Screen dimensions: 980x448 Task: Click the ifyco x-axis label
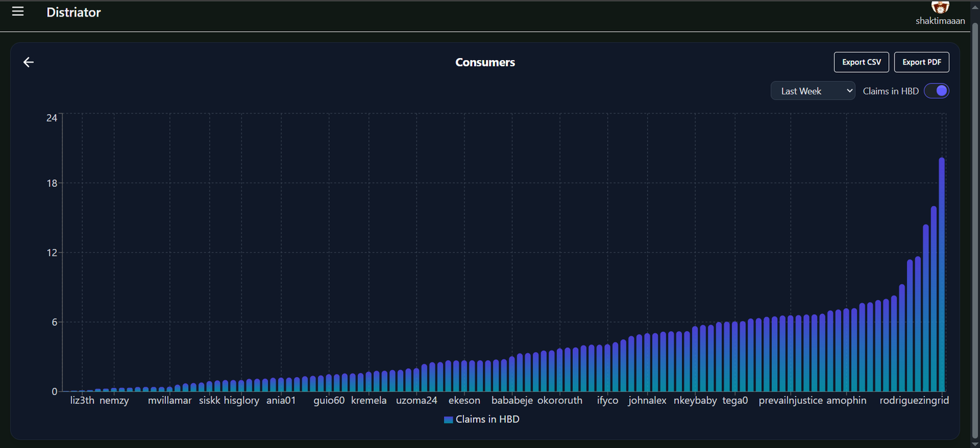[x=607, y=401]
